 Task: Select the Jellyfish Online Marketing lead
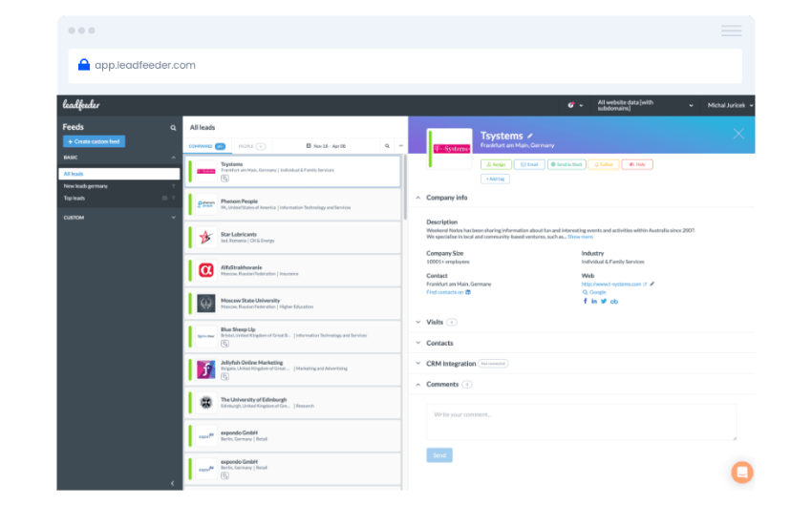tap(292, 369)
